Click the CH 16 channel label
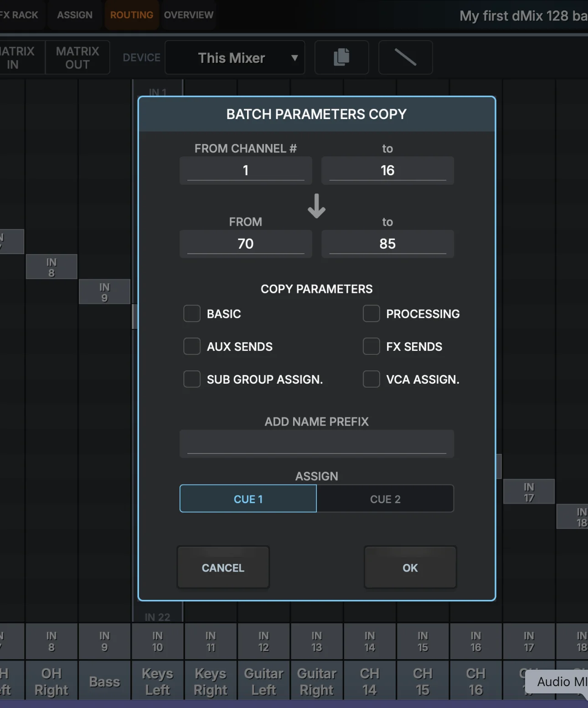The height and width of the screenshot is (708, 588). point(476,681)
